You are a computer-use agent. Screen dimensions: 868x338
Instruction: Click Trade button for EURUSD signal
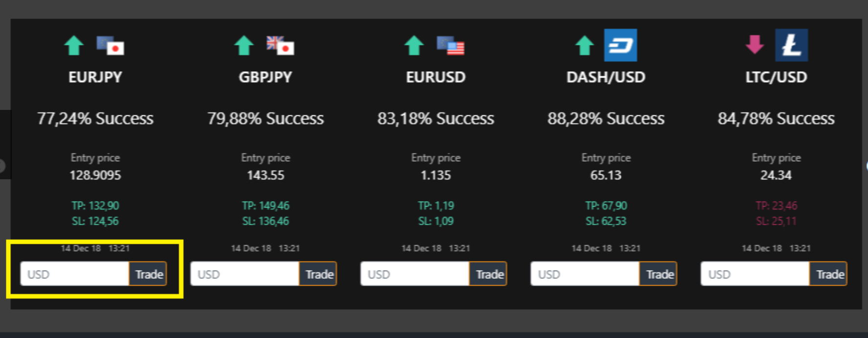(x=489, y=274)
